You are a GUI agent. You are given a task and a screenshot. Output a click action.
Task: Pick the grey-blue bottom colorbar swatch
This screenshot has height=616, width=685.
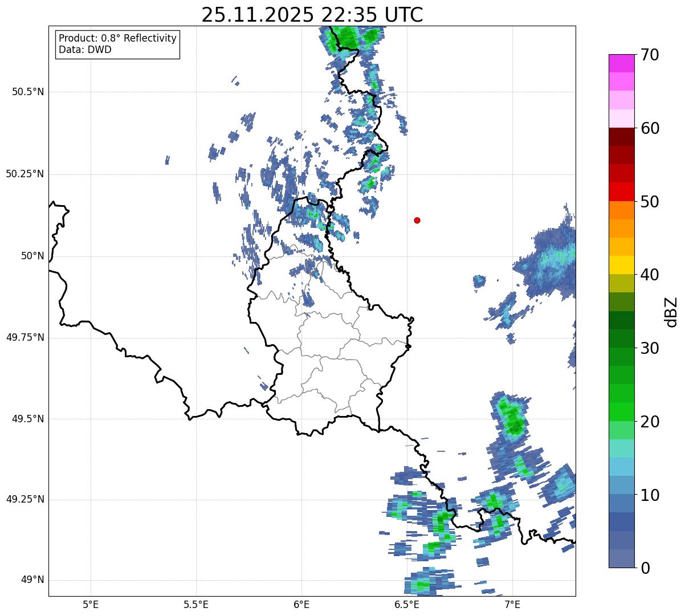pyautogui.click(x=622, y=558)
